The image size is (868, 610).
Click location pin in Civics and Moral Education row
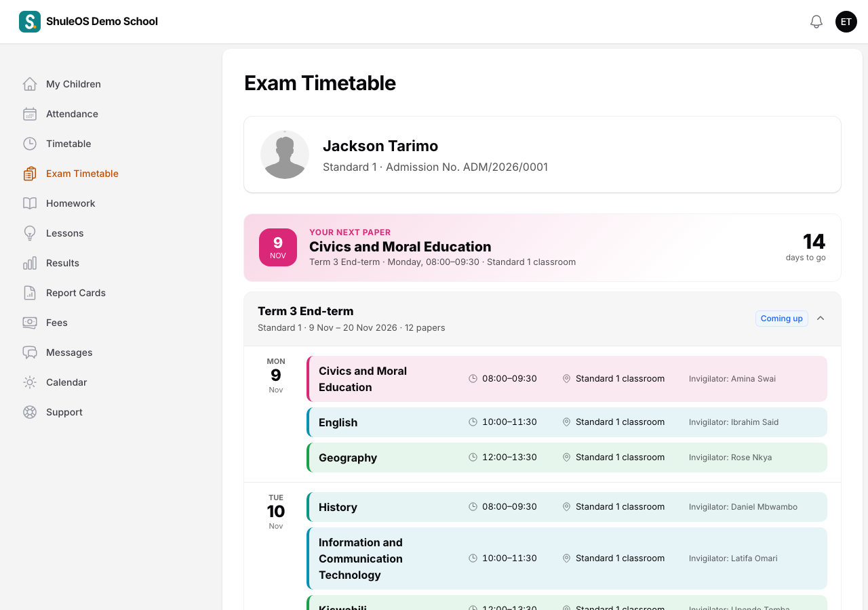[x=567, y=379]
